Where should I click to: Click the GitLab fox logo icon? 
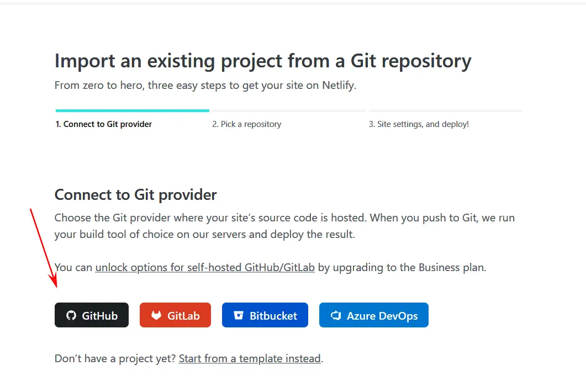[156, 315]
